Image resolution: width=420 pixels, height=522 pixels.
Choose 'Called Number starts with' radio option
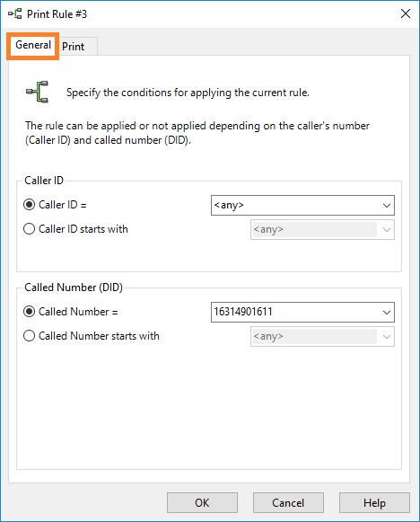coord(29,336)
